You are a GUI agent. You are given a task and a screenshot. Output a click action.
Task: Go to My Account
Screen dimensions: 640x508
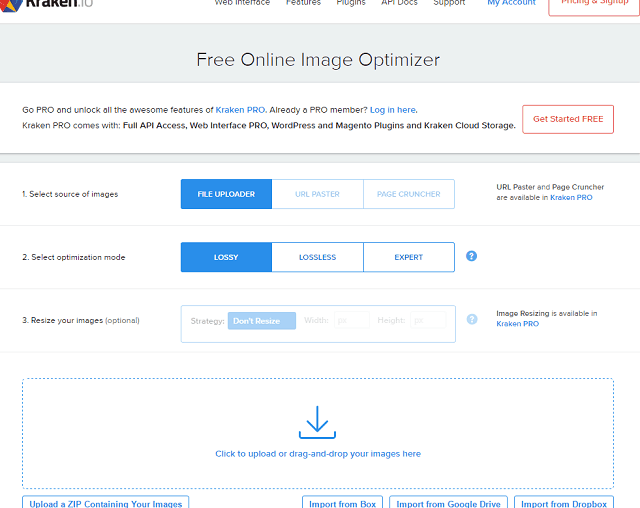coord(511,3)
